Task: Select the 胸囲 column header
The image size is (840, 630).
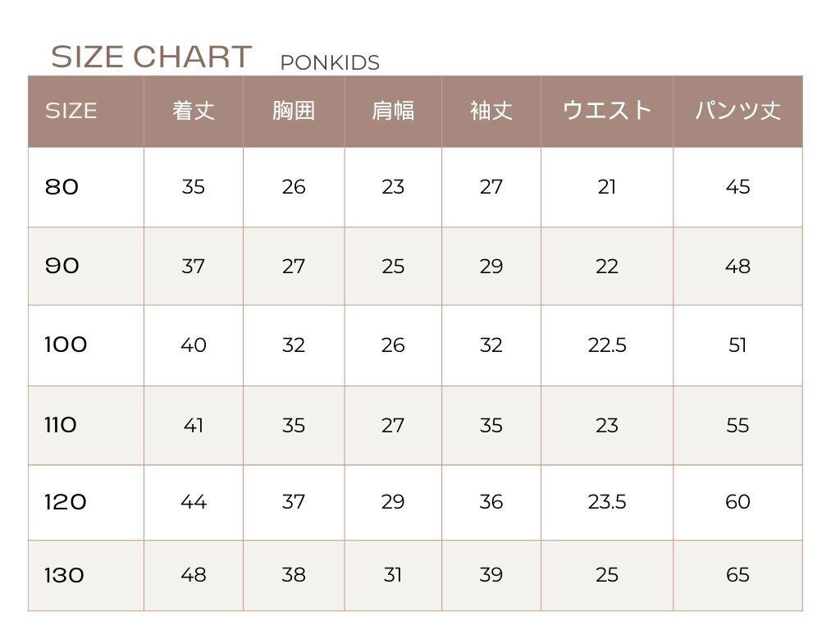Action: click(294, 111)
